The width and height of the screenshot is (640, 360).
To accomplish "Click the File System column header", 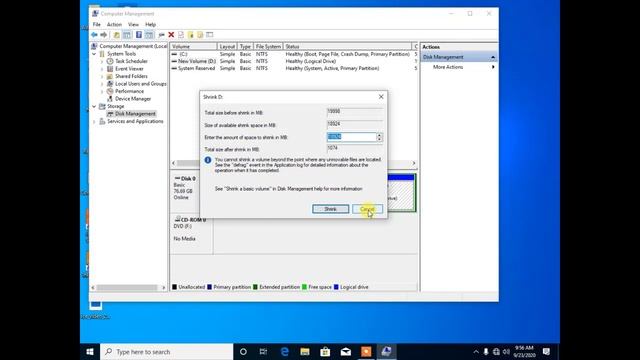I will pos(268,47).
